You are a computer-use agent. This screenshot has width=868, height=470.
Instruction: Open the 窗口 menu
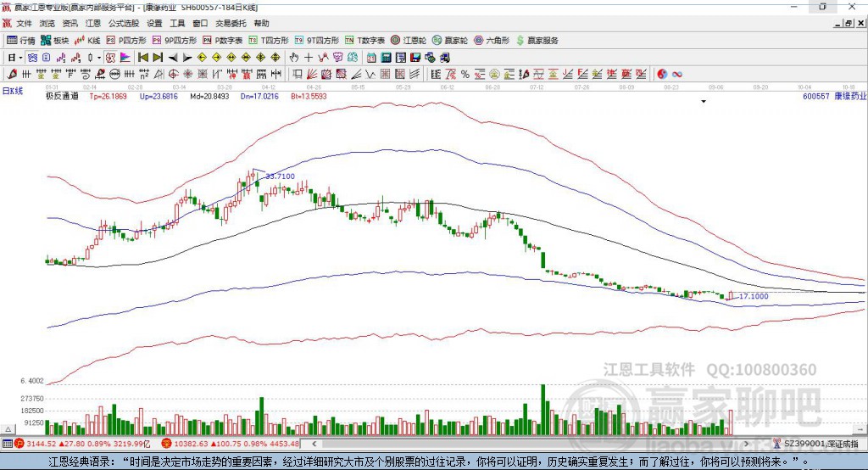point(200,23)
